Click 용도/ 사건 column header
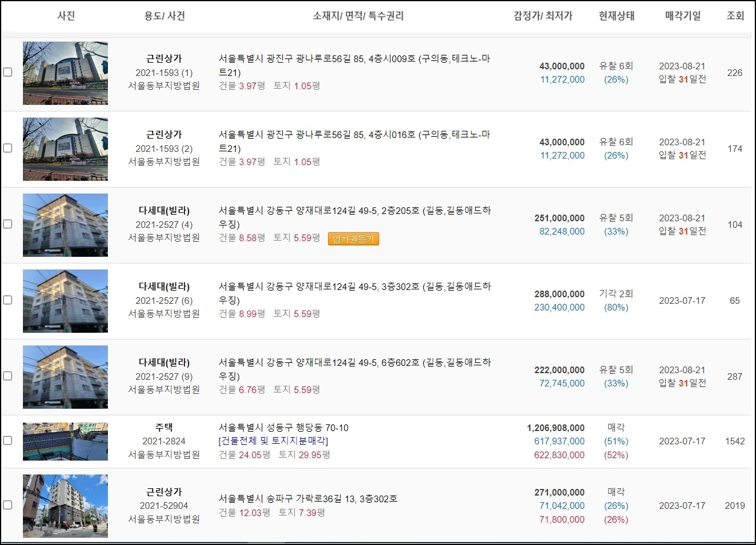Viewport: 756px width, 545px height. [x=164, y=16]
